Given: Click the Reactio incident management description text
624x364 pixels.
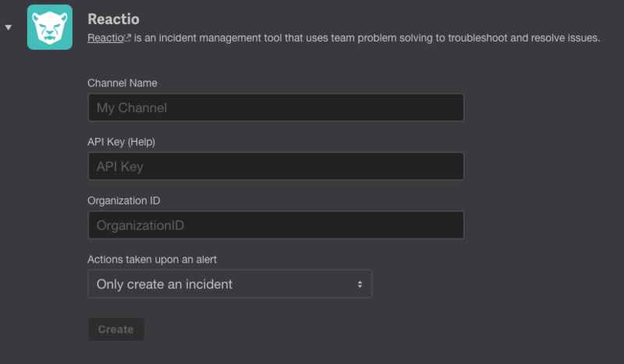Looking at the screenshot, I should (x=367, y=37).
